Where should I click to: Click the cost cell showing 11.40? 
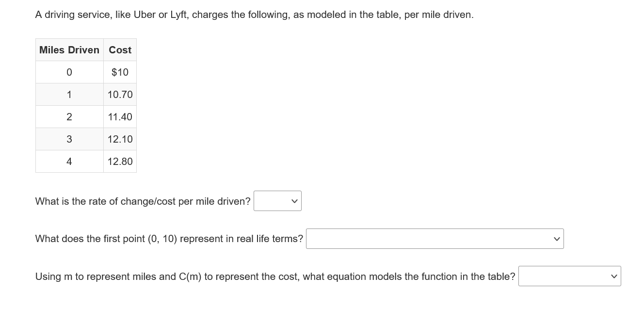pos(120,116)
